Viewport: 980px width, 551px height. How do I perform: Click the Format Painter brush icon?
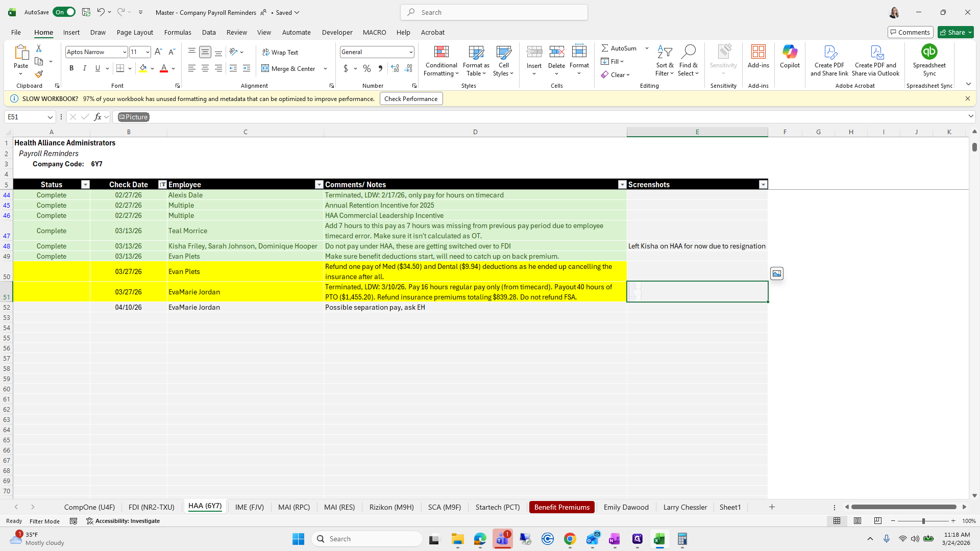[39, 74]
